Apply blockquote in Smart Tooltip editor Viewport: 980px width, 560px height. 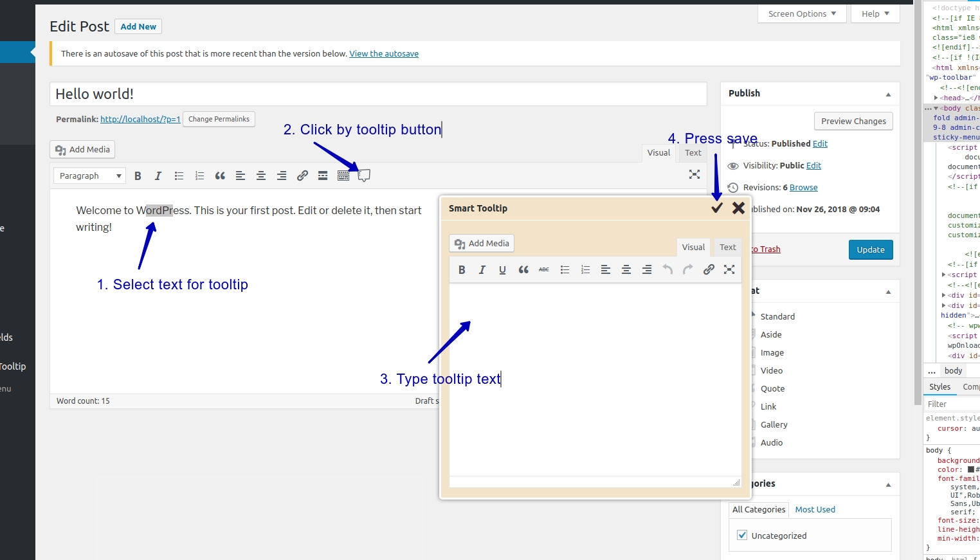(523, 269)
